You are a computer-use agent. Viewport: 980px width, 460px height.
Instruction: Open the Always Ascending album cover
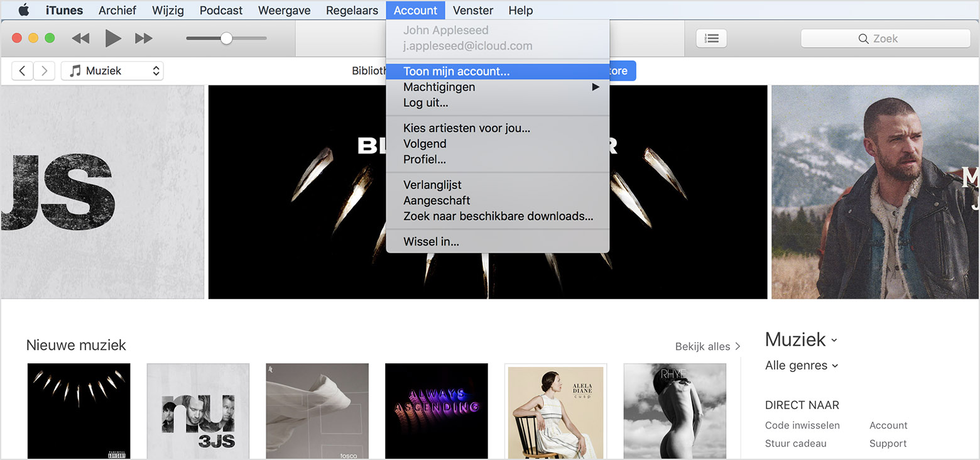[437, 411]
